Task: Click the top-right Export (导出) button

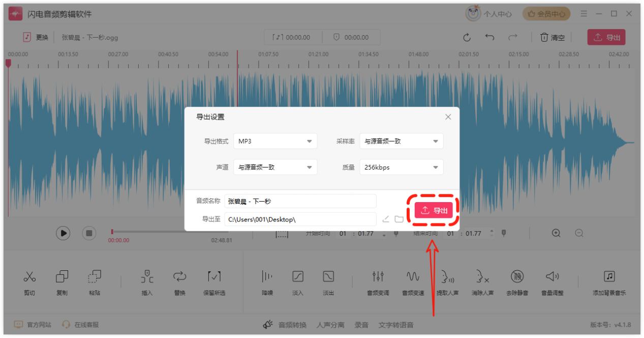Action: click(x=606, y=37)
